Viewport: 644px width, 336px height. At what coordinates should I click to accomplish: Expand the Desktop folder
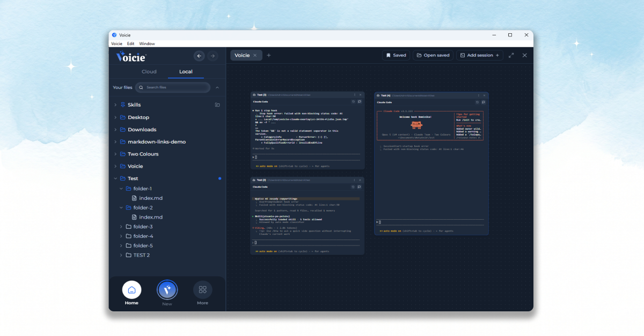coord(115,117)
